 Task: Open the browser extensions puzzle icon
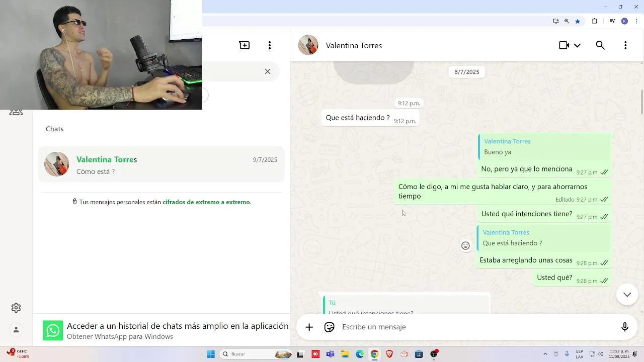coord(595,21)
